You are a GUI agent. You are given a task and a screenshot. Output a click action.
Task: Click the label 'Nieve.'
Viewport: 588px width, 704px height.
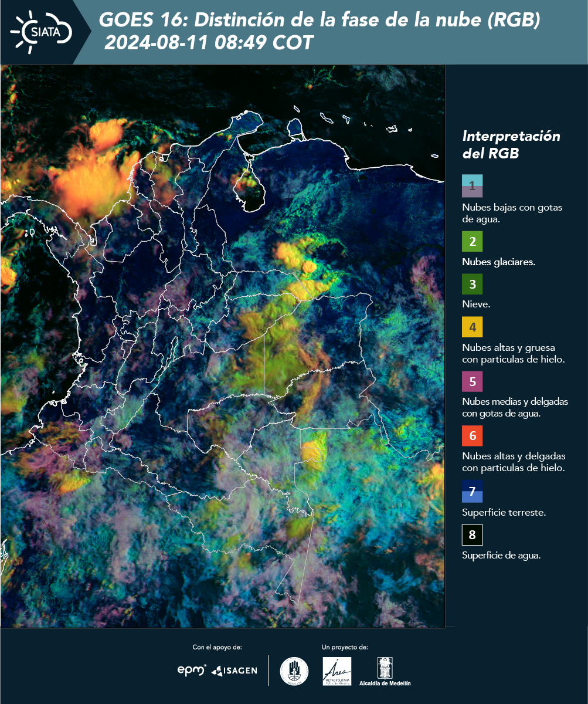[476, 304]
